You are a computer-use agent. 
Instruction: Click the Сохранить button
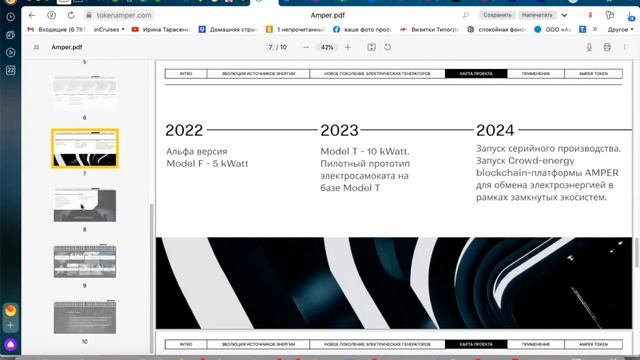pyautogui.click(x=497, y=15)
